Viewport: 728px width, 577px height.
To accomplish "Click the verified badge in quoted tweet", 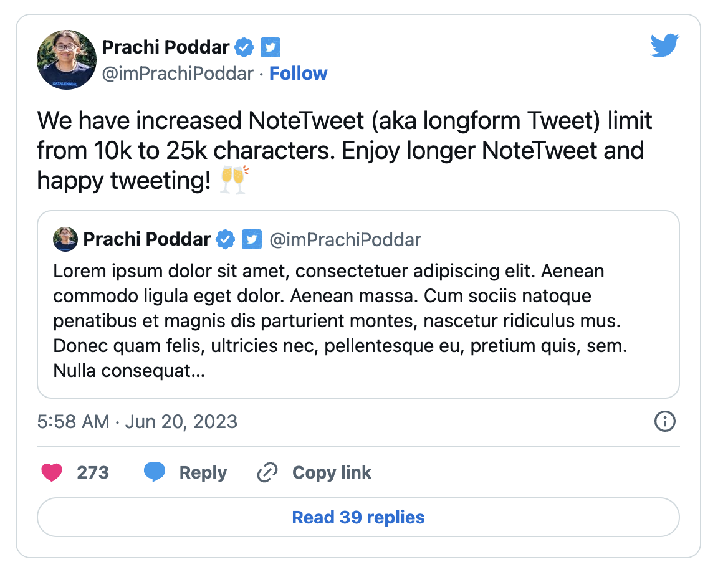I will [225, 239].
